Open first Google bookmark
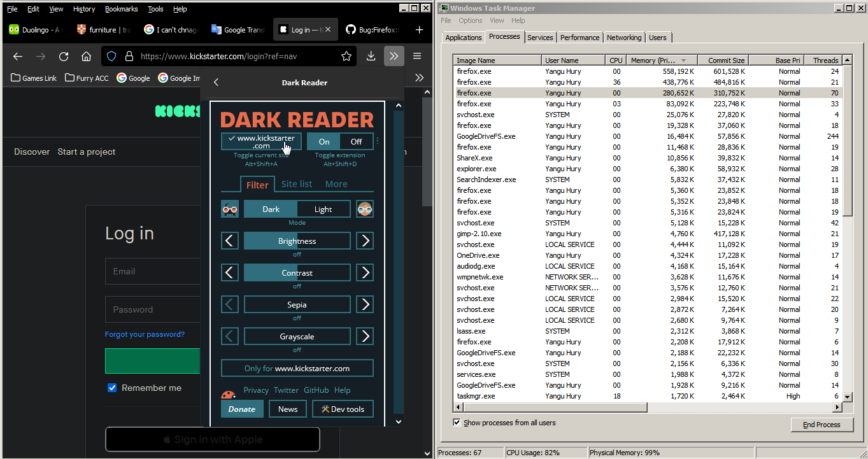 pos(133,78)
